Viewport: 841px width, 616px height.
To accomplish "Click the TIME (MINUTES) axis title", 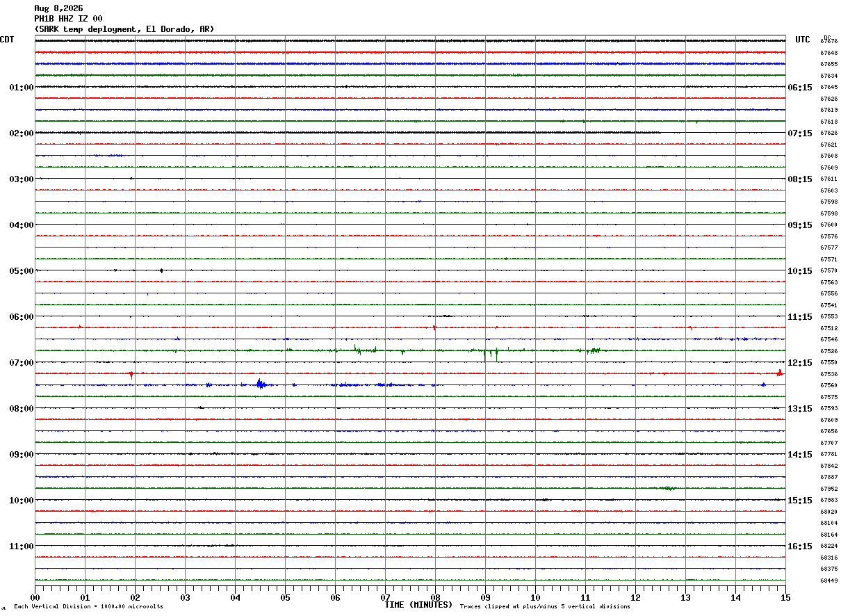I will (418, 605).
